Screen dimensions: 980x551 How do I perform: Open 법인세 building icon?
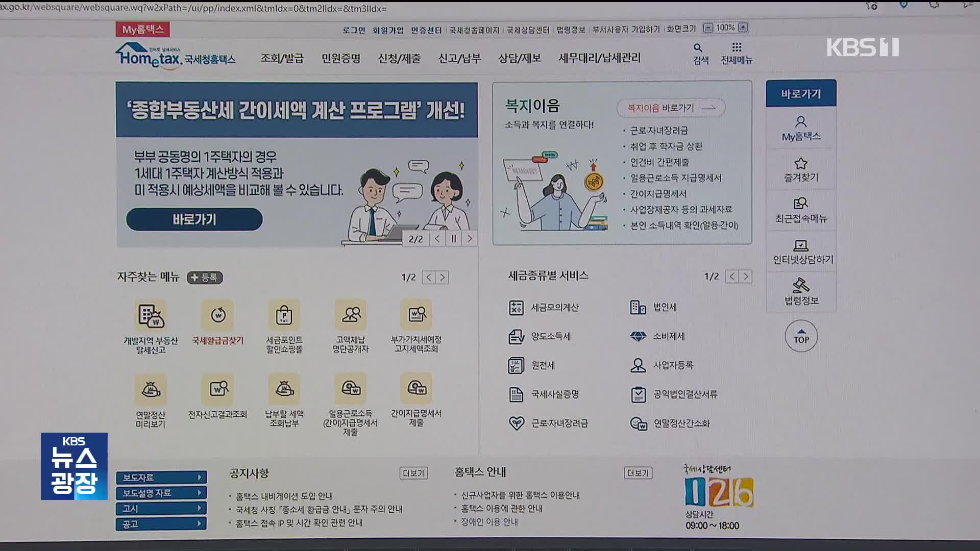(638, 307)
